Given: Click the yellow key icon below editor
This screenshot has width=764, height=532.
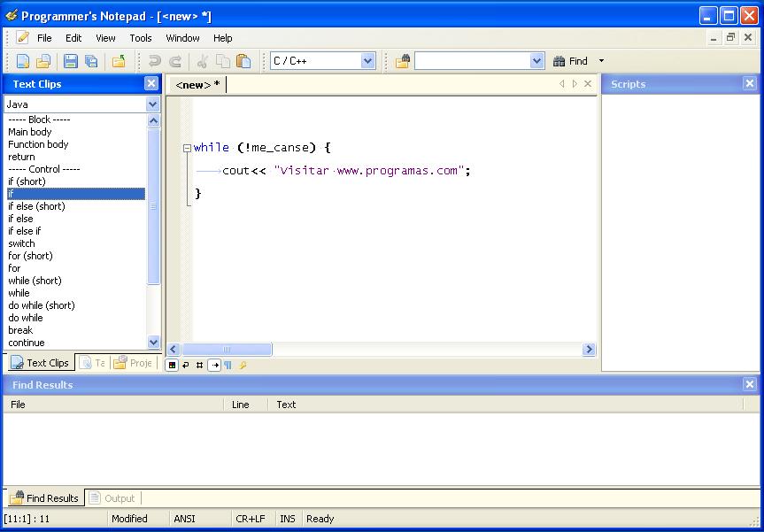Looking at the screenshot, I should (x=243, y=365).
